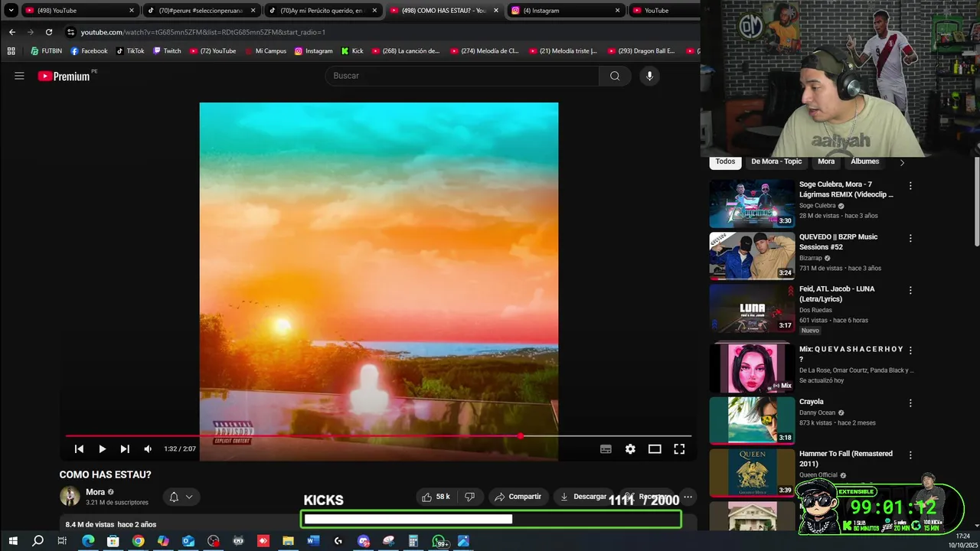Screen dimensions: 980x551
Task: Open File Explorer from the taskbar
Action: coord(288,541)
